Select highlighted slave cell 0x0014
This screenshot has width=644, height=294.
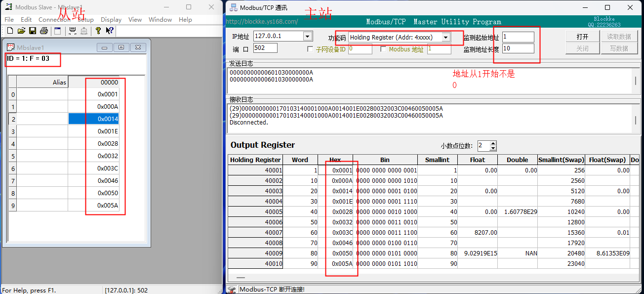94,119
